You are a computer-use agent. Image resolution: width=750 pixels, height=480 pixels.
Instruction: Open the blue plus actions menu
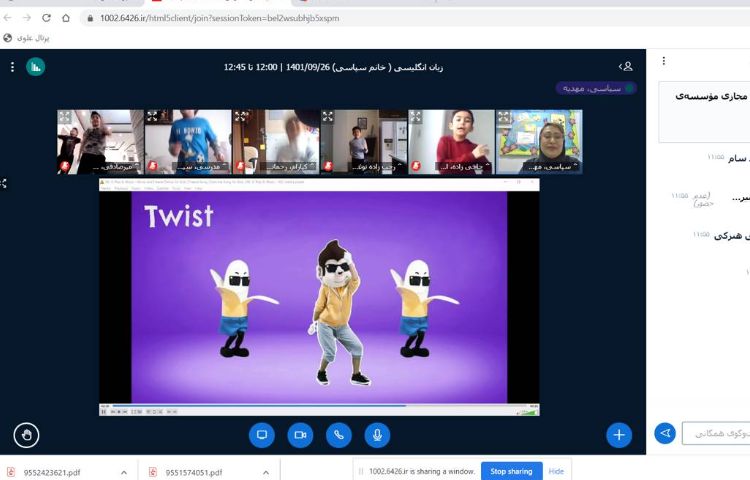pos(619,434)
